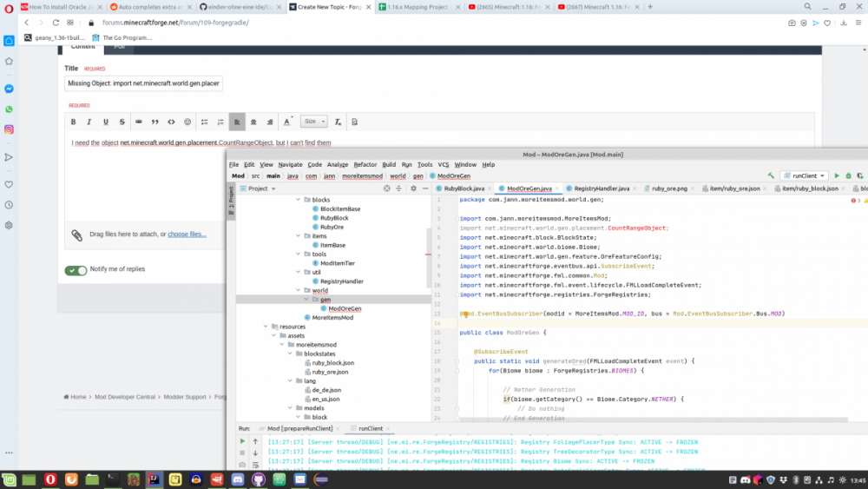Screen dimensions: 868x489
Task: Collapse the lang folder
Action: click(x=290, y=381)
